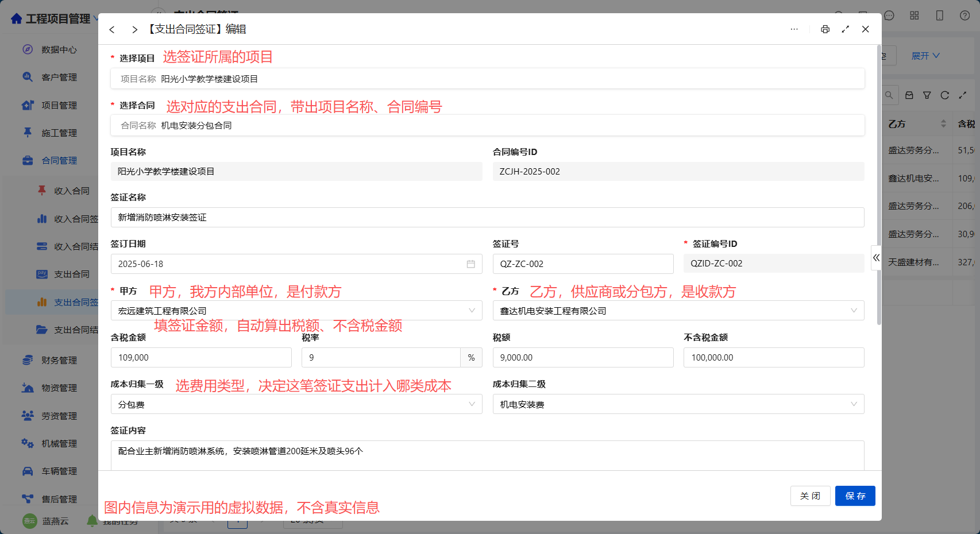Expand dialog to fullscreen icon
The width and height of the screenshot is (980, 534).
point(846,29)
